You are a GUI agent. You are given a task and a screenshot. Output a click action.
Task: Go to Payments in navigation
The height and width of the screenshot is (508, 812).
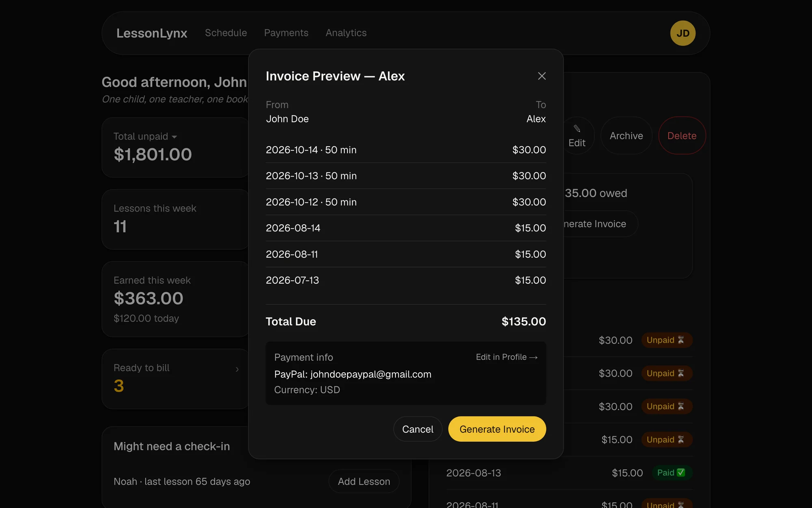pos(286,33)
